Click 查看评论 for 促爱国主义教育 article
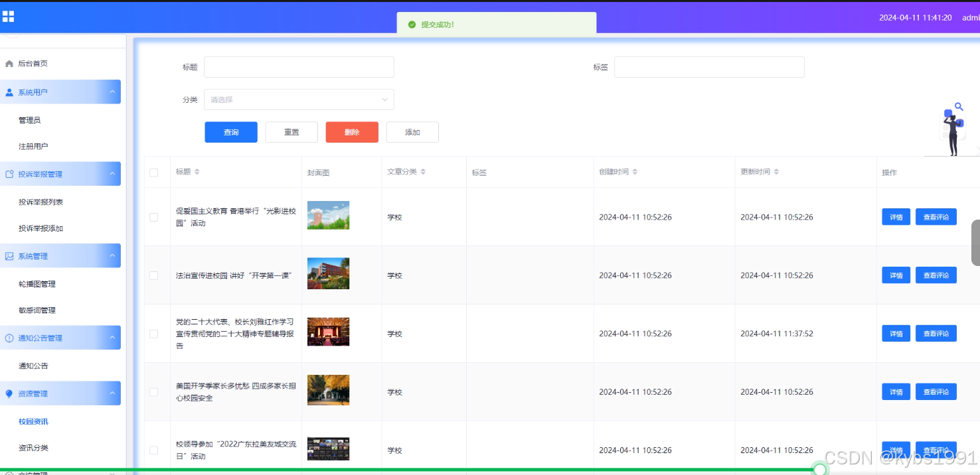This screenshot has height=475, width=980. tap(936, 217)
